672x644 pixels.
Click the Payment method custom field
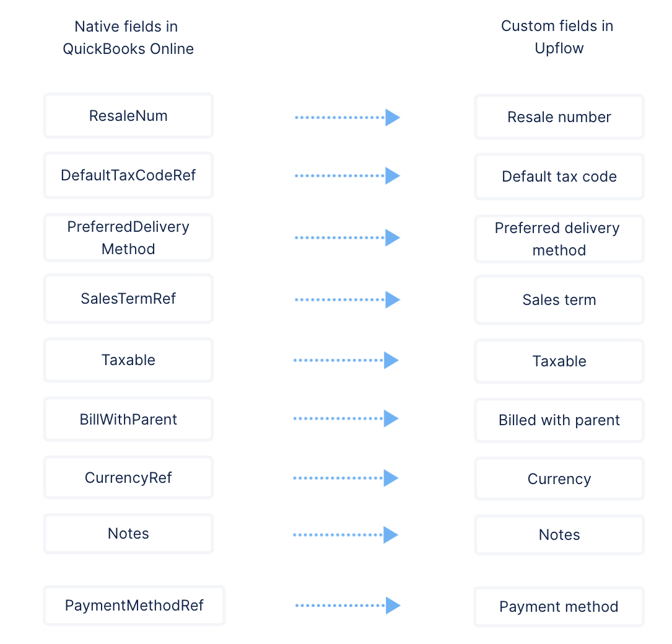click(x=559, y=607)
